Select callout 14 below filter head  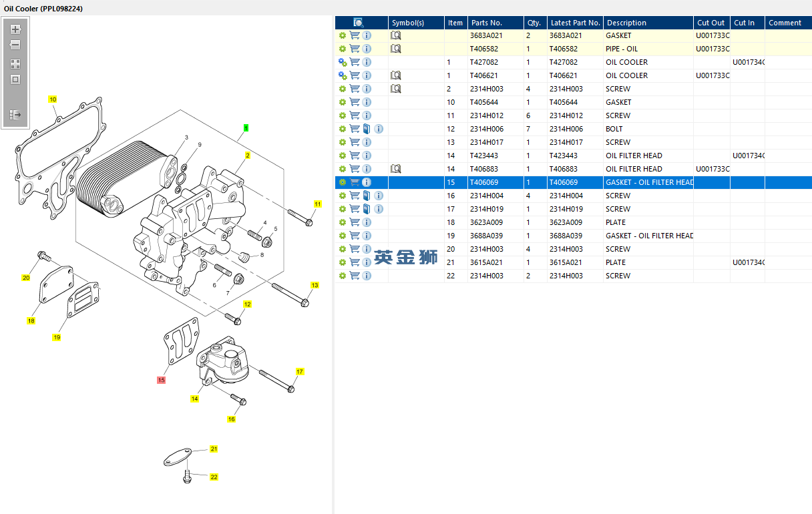pyautogui.click(x=194, y=399)
